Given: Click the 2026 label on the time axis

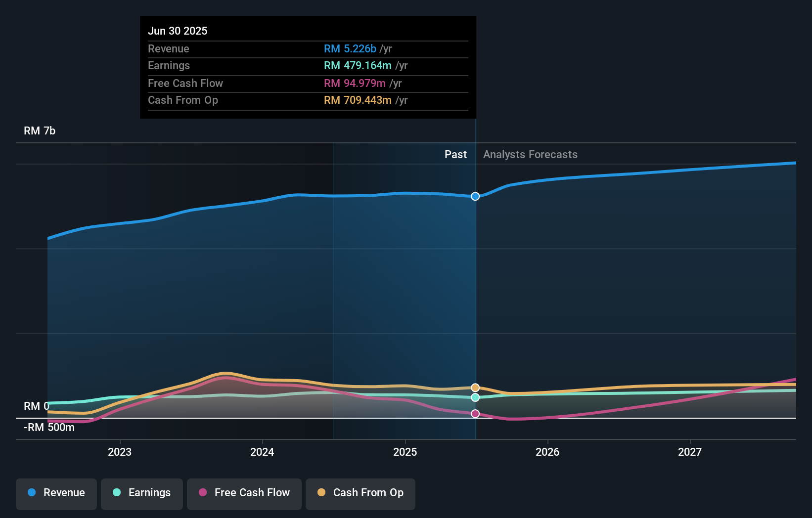Looking at the screenshot, I should click(547, 452).
